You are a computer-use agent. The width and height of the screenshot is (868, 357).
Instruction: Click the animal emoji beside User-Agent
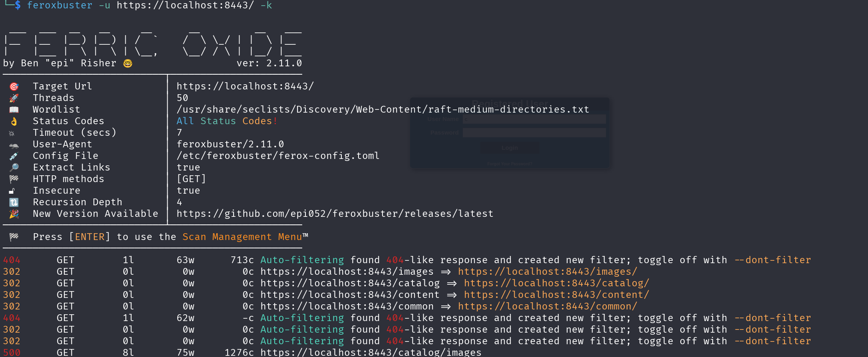[14, 146]
